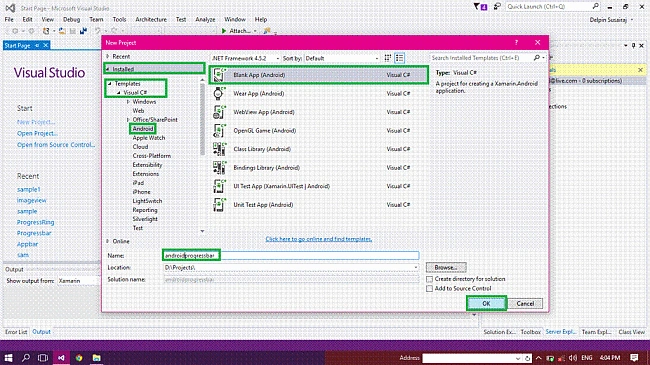Select the Bindings Library (Android) icon
Viewport: 650px width, 365px height.
tap(219, 168)
